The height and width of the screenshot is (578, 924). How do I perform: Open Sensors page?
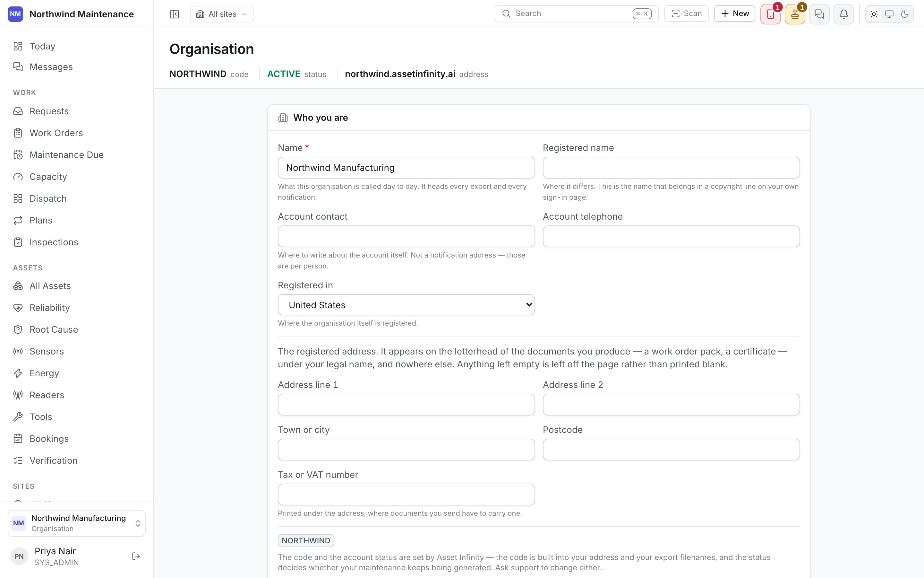(x=77, y=351)
